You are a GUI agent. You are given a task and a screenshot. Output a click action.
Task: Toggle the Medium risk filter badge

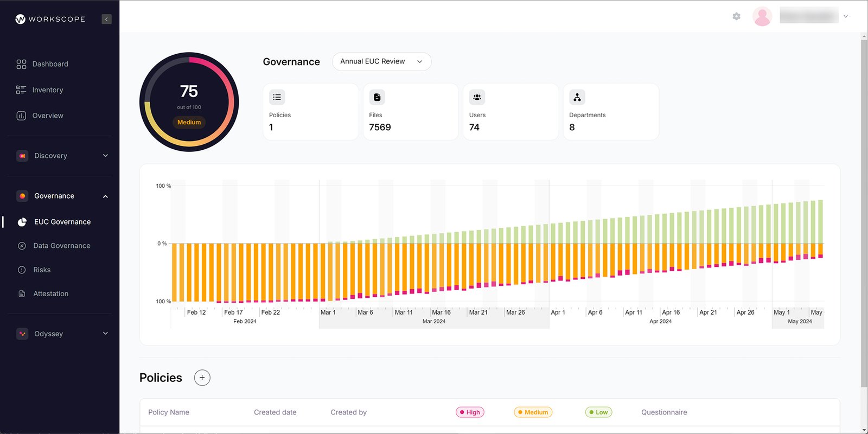(x=533, y=412)
